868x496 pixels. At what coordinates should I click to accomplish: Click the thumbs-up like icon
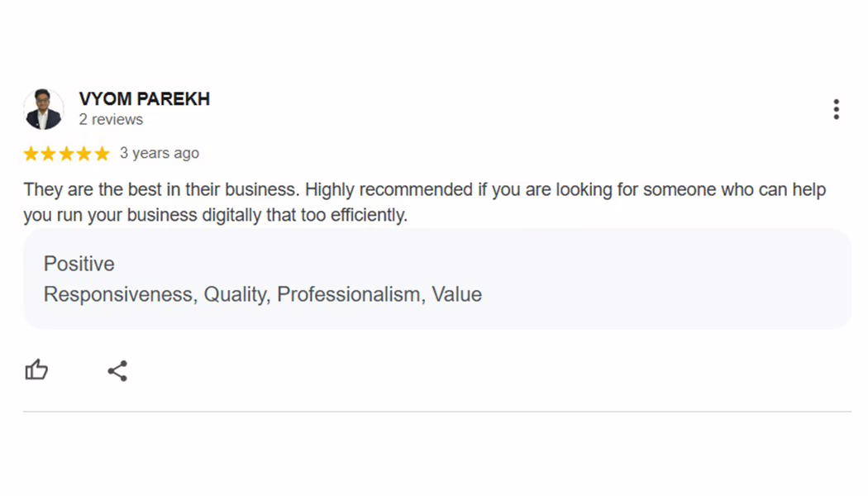[x=36, y=370]
